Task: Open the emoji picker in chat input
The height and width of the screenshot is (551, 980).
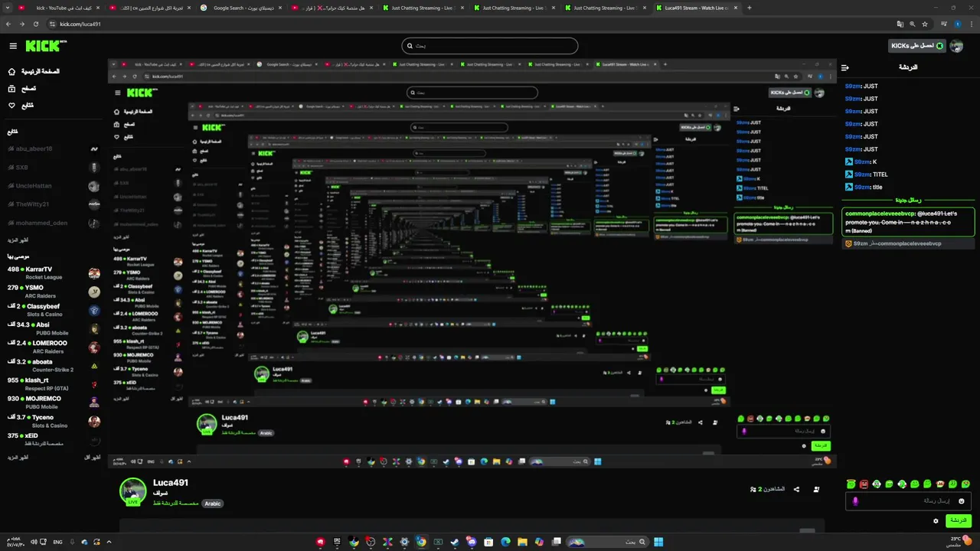Action: tap(962, 500)
